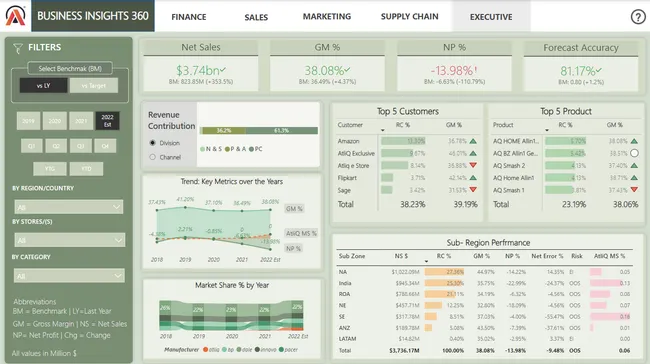
Task: Click the 61.3% revenue contribution bar segment
Action: [x=281, y=131]
